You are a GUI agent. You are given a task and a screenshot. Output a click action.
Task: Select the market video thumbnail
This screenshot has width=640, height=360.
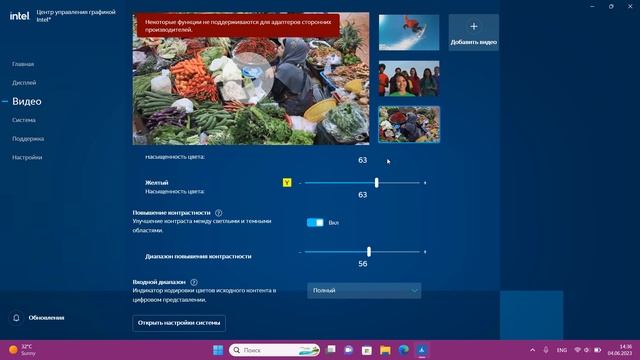(409, 124)
